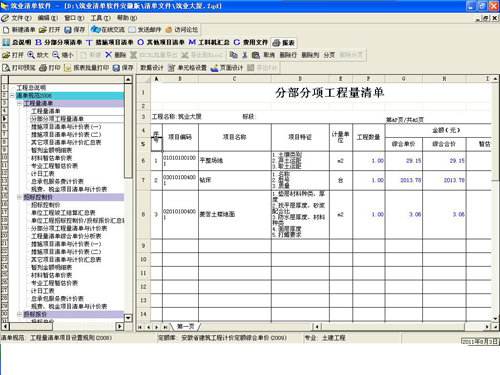This screenshot has width=500, height=375.
Task: Click the 分页 button
Action: pos(329,55)
